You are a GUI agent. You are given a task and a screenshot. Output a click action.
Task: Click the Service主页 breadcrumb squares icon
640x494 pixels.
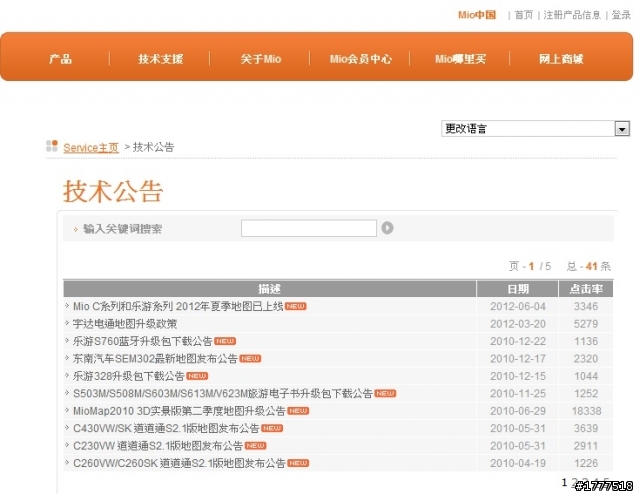52,146
